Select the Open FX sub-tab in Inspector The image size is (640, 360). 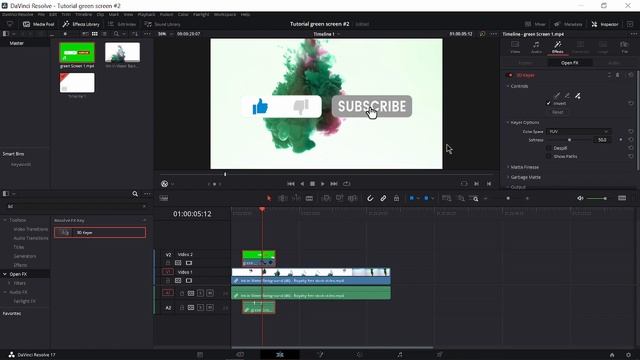569,63
